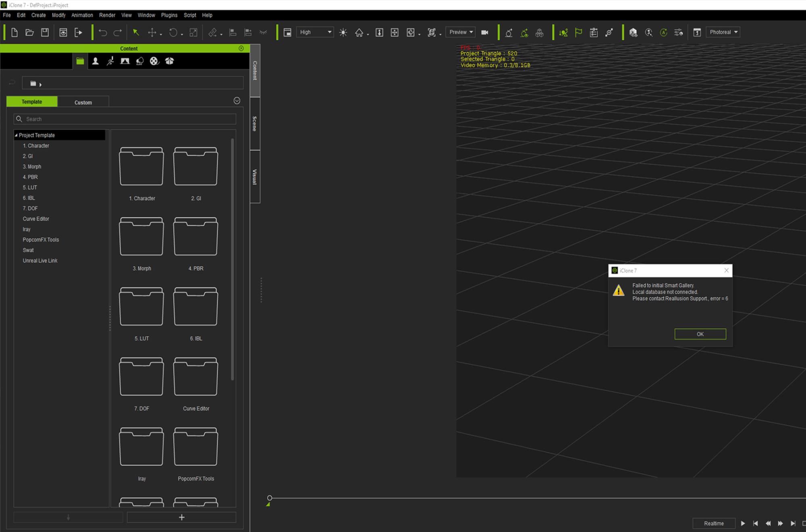
Task: Click OK in the iClone 7 dialog
Action: tap(700, 334)
